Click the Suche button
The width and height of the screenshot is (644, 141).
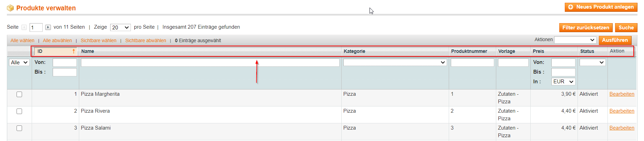click(626, 28)
